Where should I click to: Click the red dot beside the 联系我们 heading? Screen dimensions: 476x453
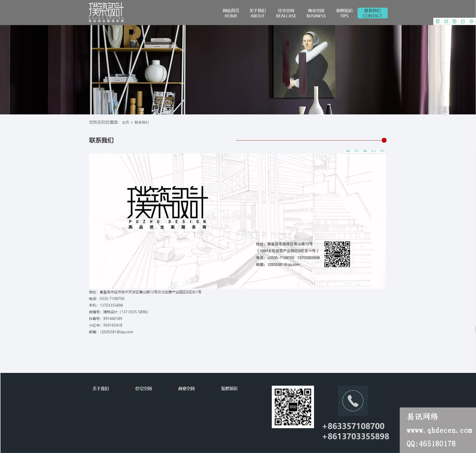[384, 140]
